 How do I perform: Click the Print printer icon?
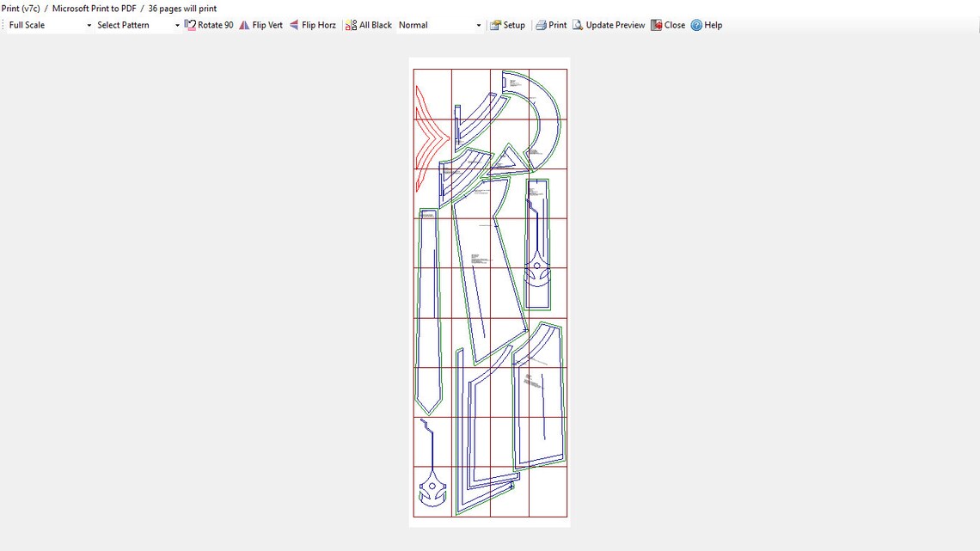541,25
